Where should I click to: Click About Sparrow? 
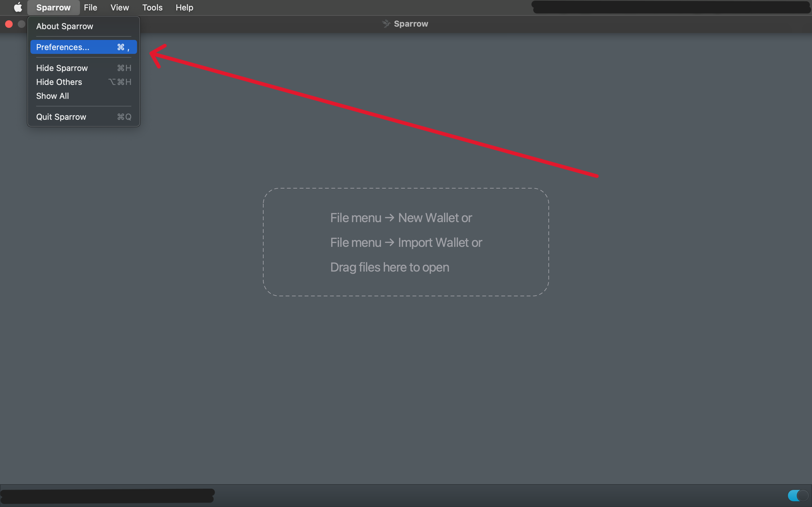pos(64,26)
